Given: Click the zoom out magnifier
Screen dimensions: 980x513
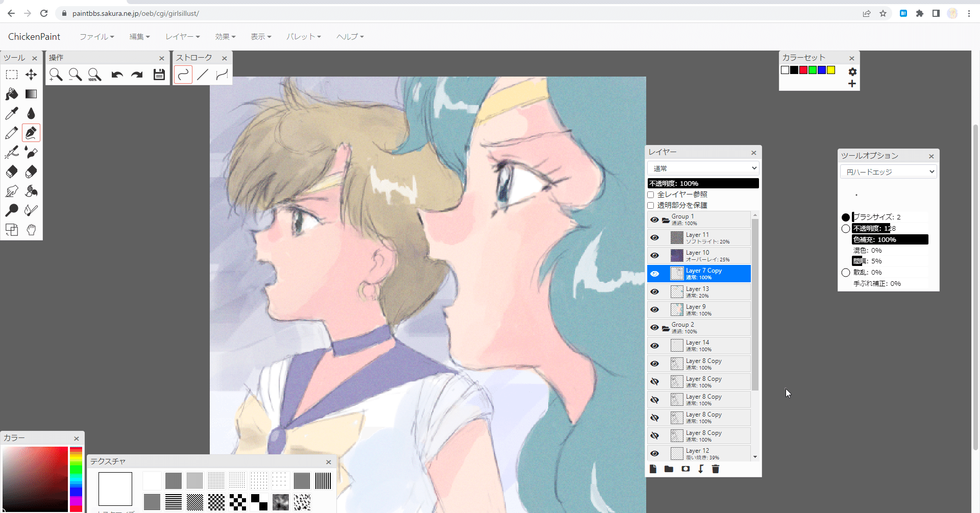Looking at the screenshot, I should 75,75.
